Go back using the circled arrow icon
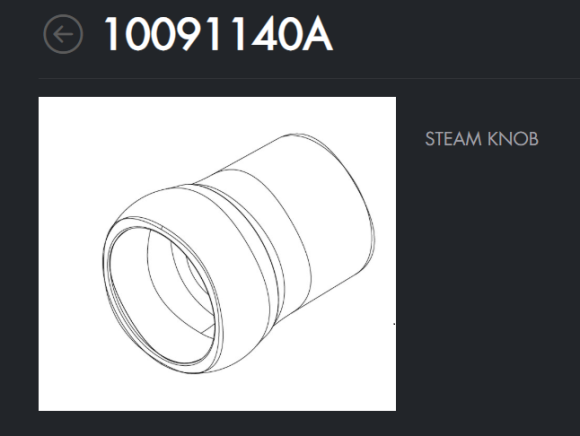The width and height of the screenshot is (580, 436). click(63, 34)
